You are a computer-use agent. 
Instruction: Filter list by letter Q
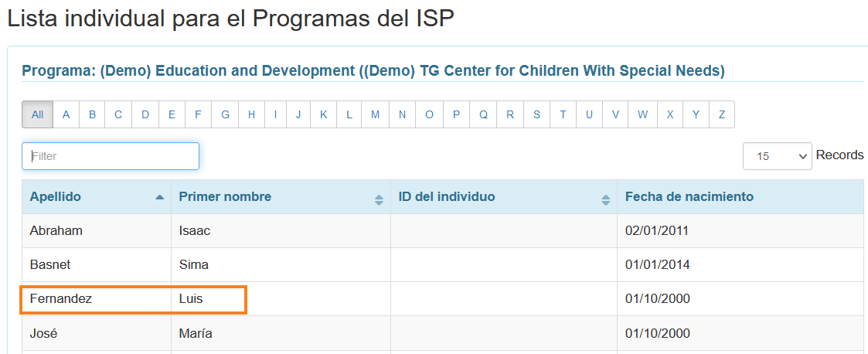tap(483, 114)
